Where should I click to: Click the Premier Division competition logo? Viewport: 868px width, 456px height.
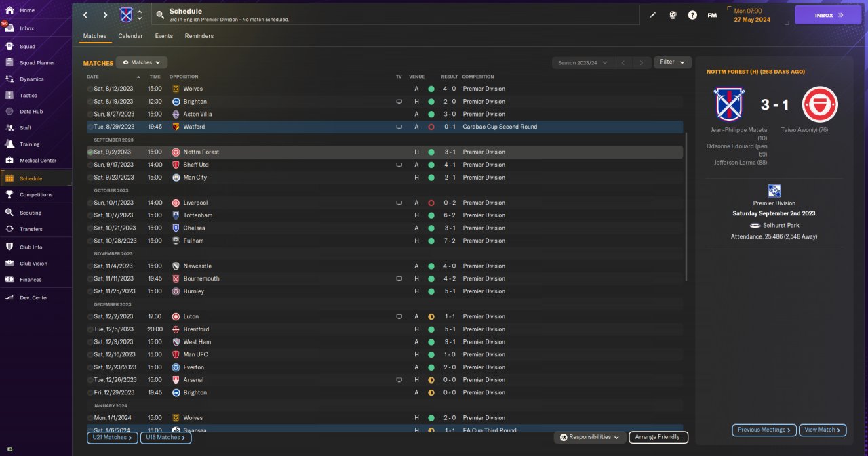(774, 190)
